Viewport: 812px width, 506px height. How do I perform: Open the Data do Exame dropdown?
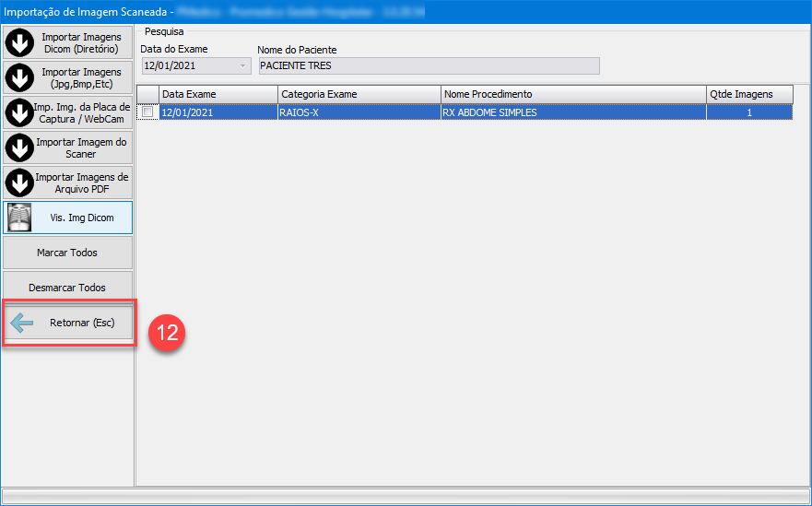click(243, 65)
